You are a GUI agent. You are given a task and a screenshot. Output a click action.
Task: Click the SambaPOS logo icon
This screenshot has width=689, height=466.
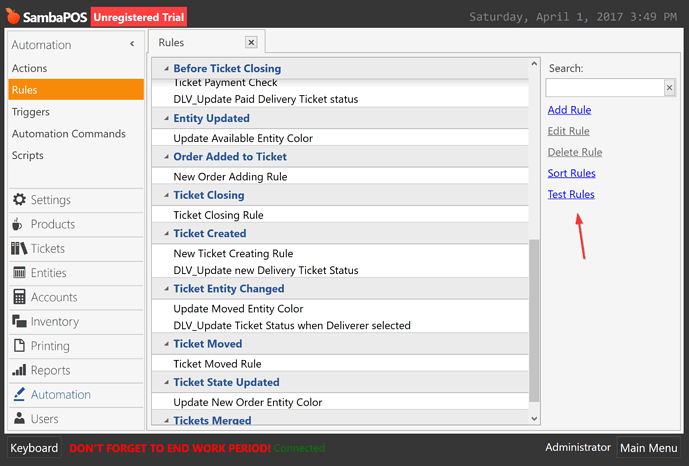point(13,16)
